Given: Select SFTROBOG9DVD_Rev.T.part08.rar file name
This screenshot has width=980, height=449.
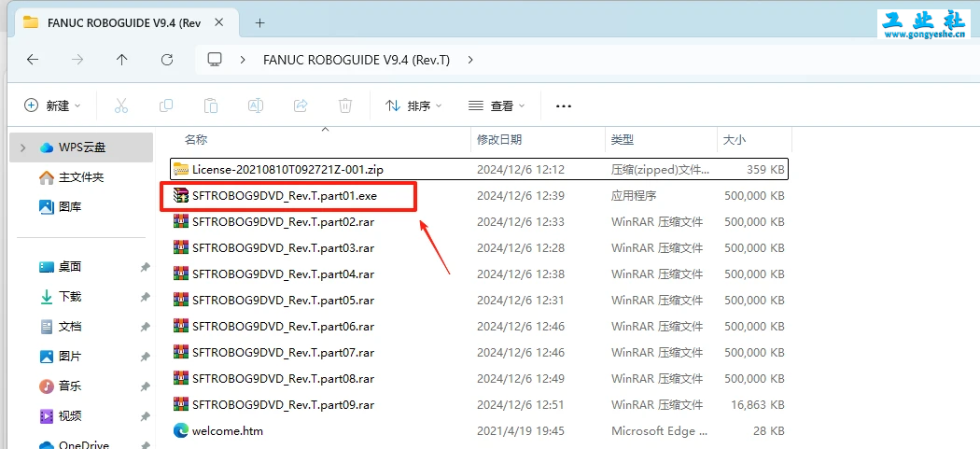Looking at the screenshot, I should (x=283, y=379).
